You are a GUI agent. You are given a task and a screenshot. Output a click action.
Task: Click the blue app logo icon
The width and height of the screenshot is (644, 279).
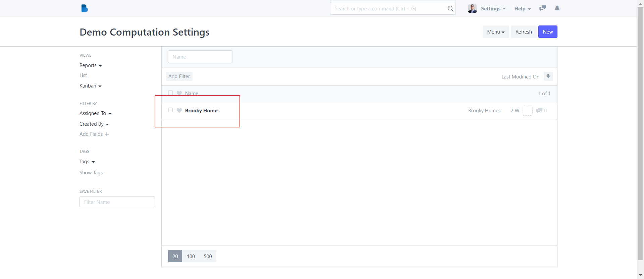(85, 8)
